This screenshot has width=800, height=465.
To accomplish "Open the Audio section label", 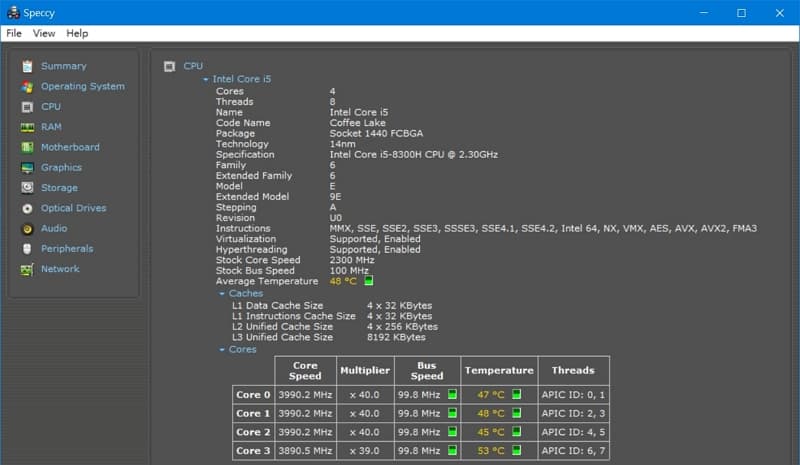I will pyautogui.click(x=54, y=229).
